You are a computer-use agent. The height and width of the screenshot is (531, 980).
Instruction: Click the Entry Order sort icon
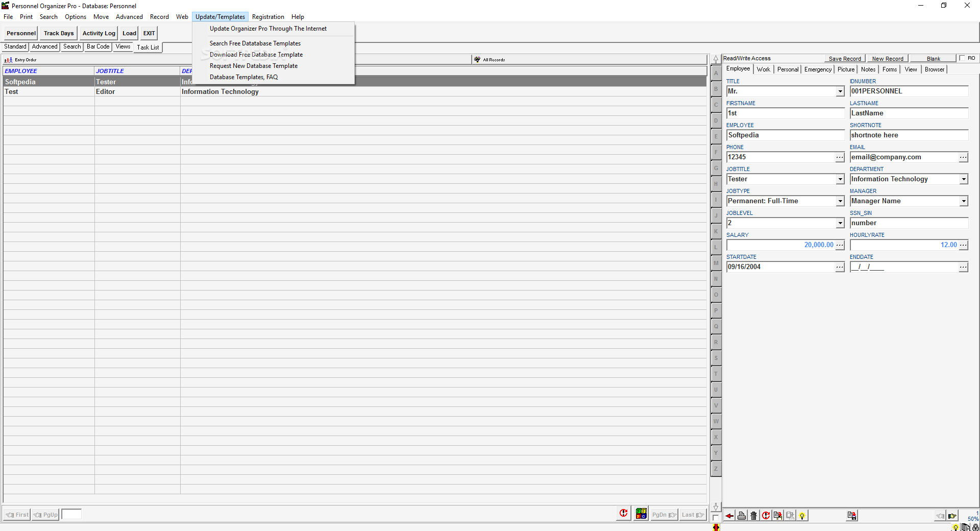(8, 60)
